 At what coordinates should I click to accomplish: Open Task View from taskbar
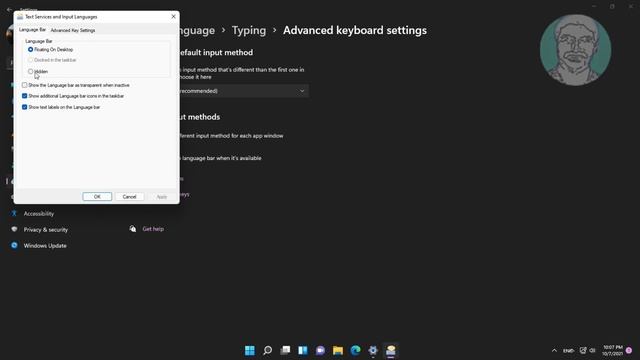(285, 350)
